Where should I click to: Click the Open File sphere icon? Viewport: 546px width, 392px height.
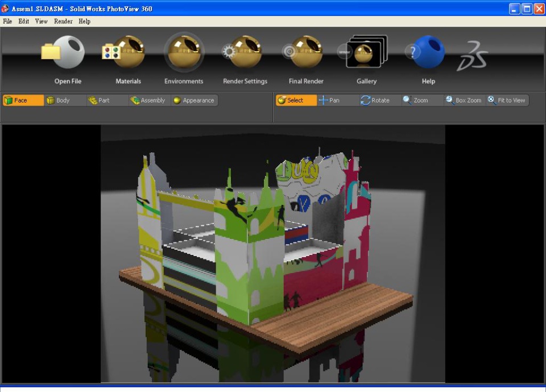coord(63,52)
